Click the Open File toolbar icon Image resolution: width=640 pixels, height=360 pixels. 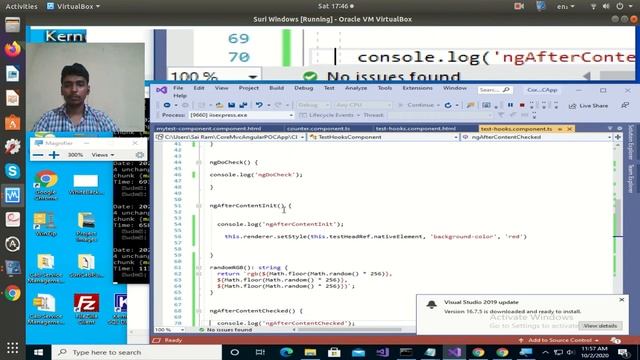click(x=219, y=105)
